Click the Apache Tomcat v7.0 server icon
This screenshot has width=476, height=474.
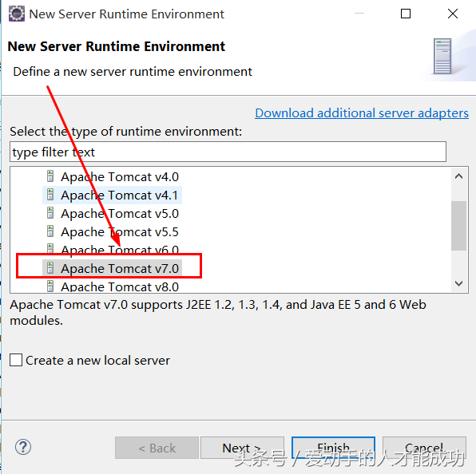[50, 268]
